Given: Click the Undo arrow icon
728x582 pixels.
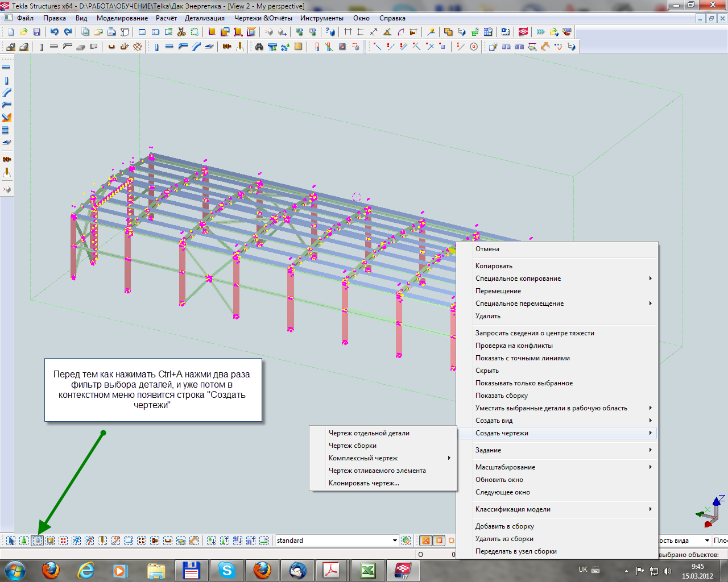Looking at the screenshot, I should tap(55, 32).
